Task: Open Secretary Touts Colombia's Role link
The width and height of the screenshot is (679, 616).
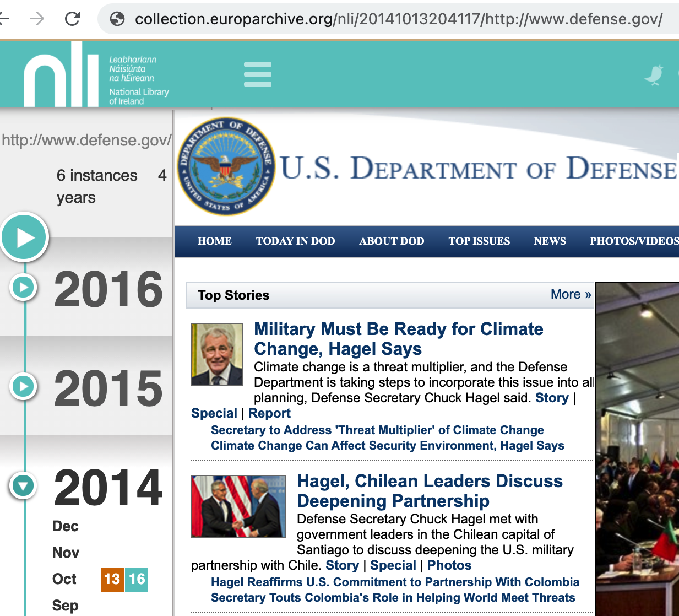Action: tap(393, 598)
